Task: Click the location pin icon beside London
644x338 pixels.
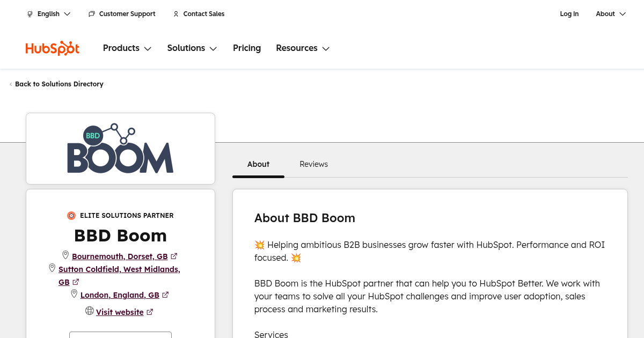Action: click(74, 294)
